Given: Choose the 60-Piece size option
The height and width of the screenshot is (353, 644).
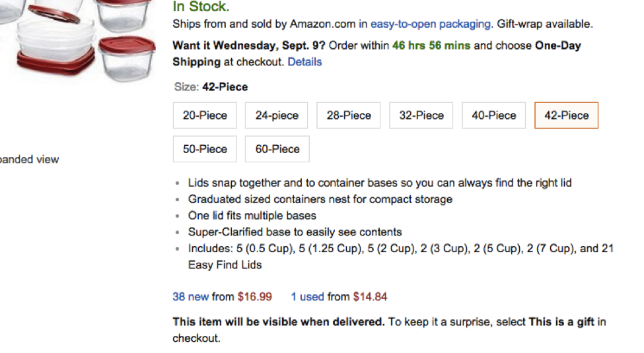Looking at the screenshot, I should (x=277, y=149).
